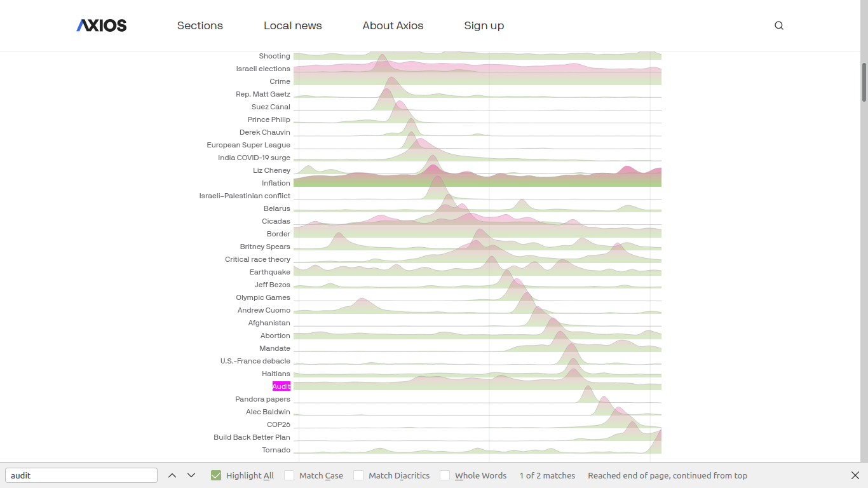Click the India COVID-19 surge label

pyautogui.click(x=254, y=158)
